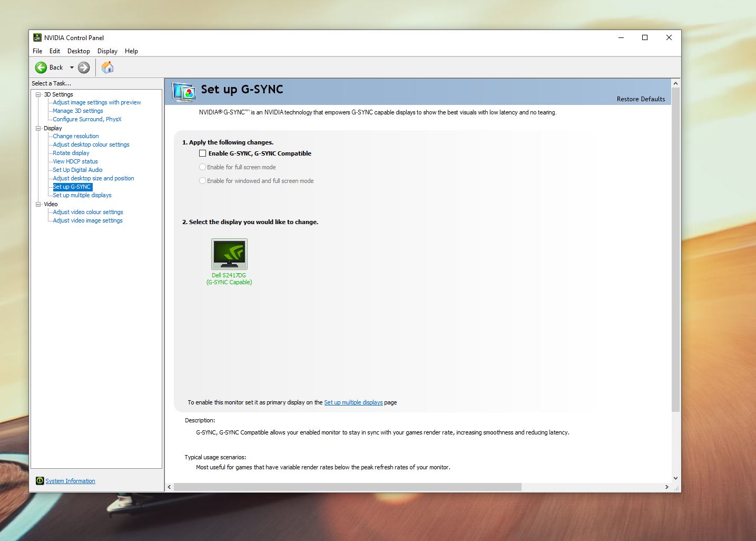Click the horizontal scrollbar at bottom
The width and height of the screenshot is (756, 541).
click(348, 487)
